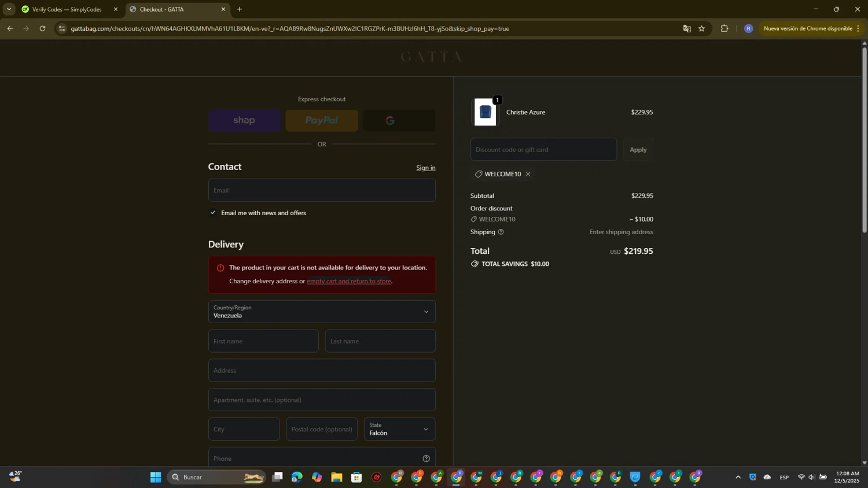
Task: Open File Explorer from taskbar
Action: 337,477
